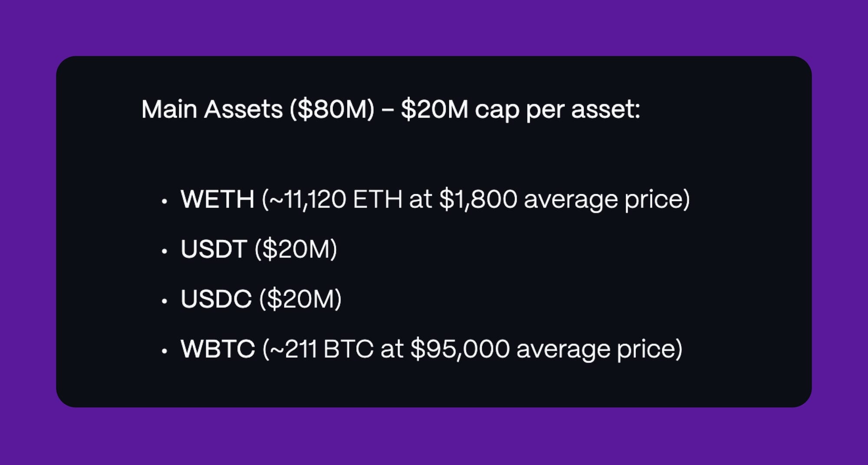The image size is (868, 465).
Task: Click the "($20M)" next to USDC
Action: click(x=300, y=299)
